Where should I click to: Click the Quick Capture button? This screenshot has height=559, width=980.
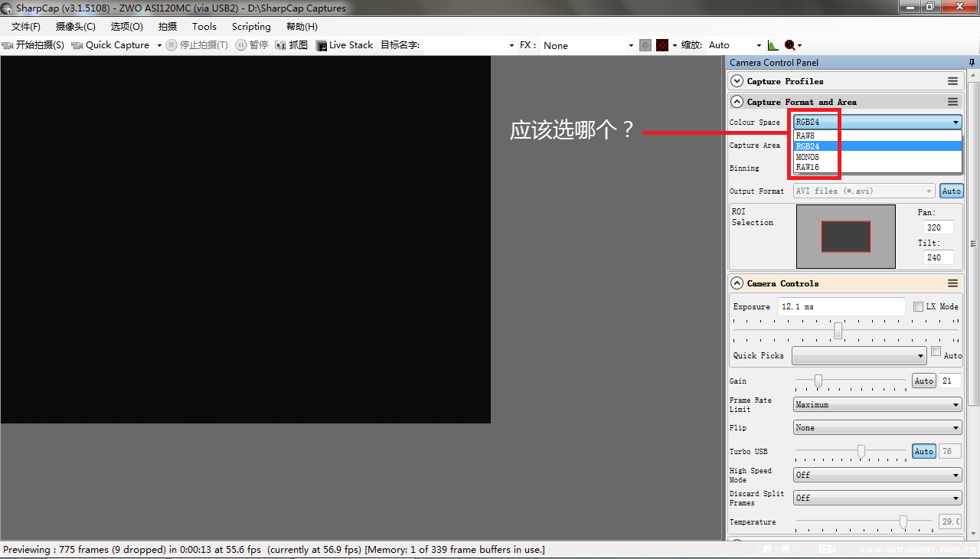(110, 45)
